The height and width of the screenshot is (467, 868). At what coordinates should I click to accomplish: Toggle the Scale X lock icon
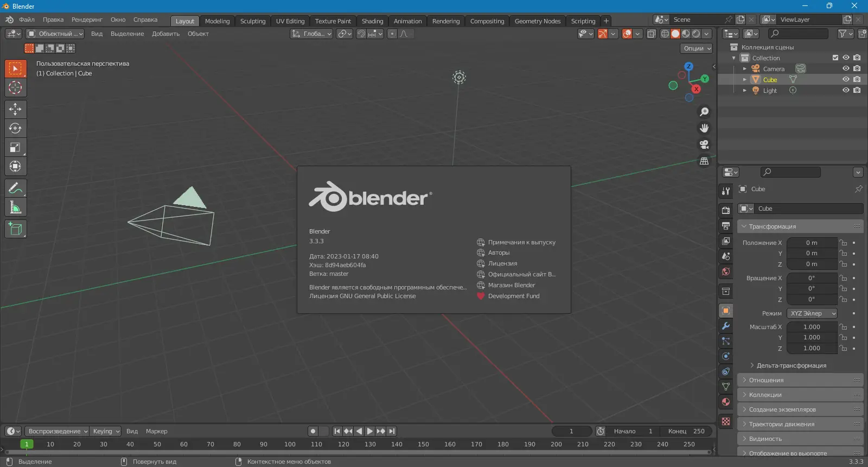(x=843, y=327)
